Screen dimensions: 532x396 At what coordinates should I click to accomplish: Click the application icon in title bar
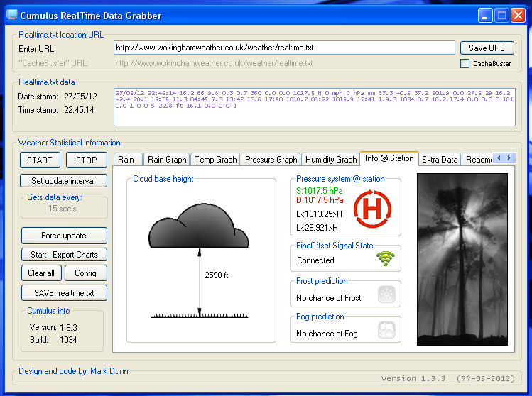click(12, 15)
